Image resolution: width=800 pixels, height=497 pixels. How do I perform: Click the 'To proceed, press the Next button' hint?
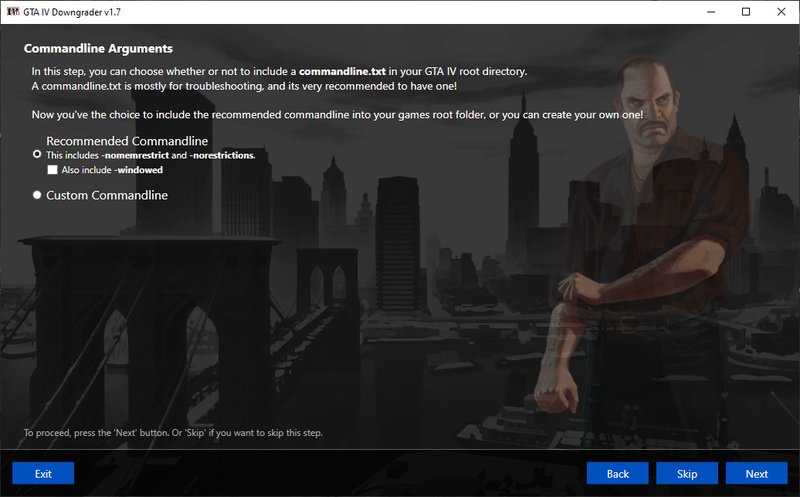[173, 433]
